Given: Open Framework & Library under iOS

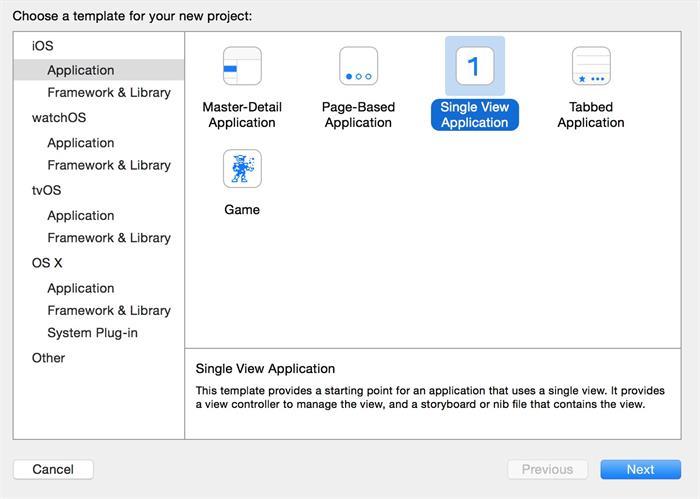Looking at the screenshot, I should [109, 93].
